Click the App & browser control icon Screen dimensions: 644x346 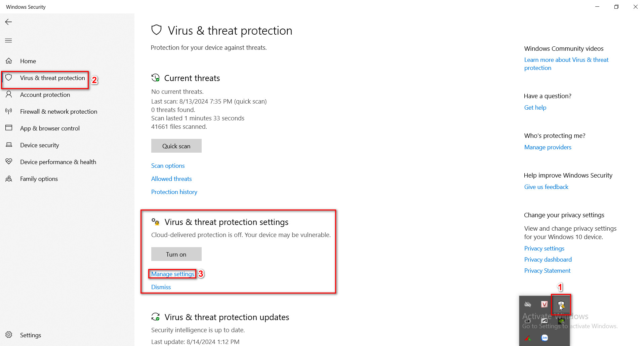[x=9, y=128]
